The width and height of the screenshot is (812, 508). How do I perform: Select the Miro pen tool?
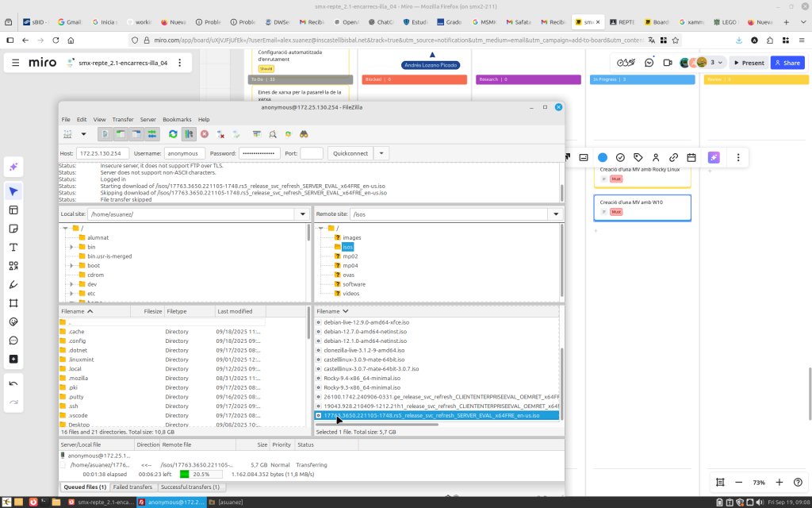13,284
